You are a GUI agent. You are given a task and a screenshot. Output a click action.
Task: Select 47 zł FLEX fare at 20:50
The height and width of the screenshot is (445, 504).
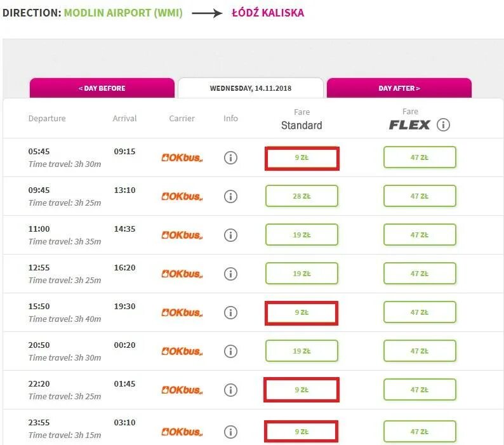click(x=420, y=351)
